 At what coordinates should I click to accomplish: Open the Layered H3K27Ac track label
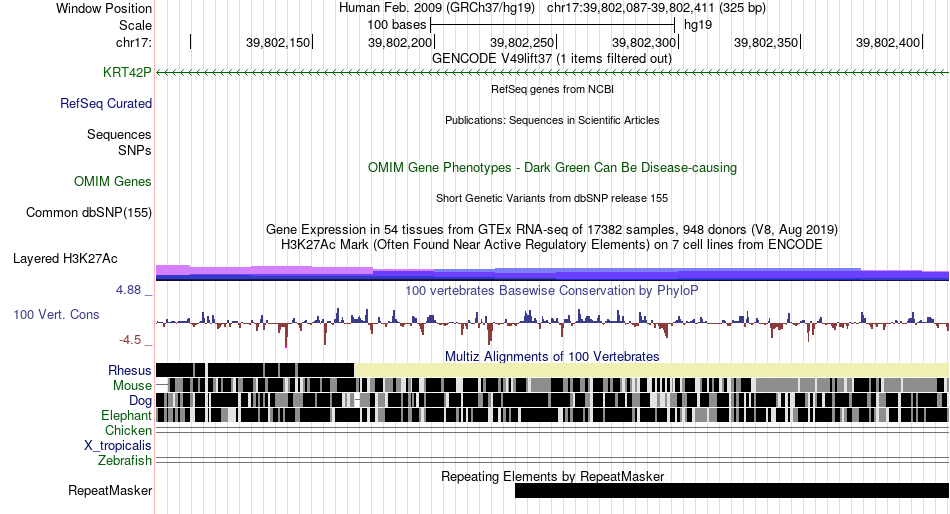[65, 259]
